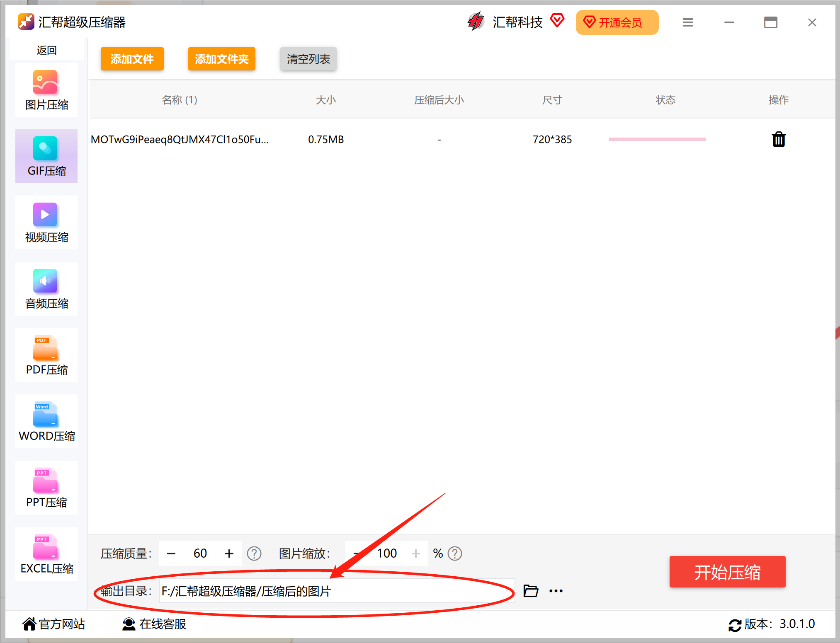Select the GIF压缩 sidebar tool
The image size is (840, 643).
[46, 156]
